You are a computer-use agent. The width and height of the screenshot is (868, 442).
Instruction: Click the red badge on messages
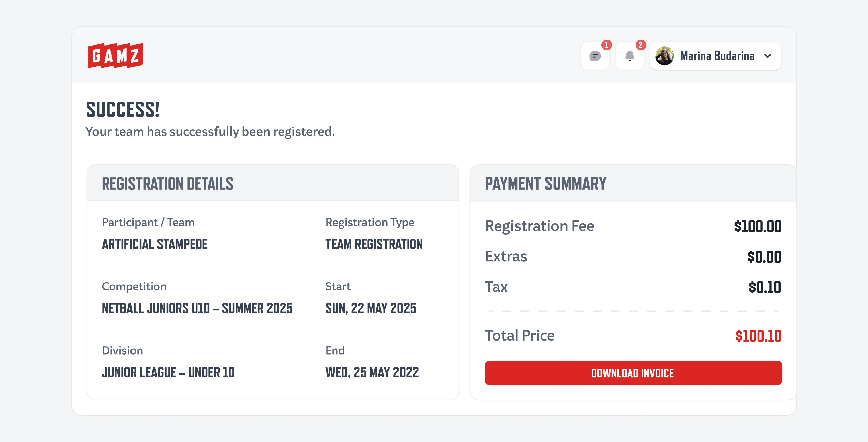(x=607, y=45)
